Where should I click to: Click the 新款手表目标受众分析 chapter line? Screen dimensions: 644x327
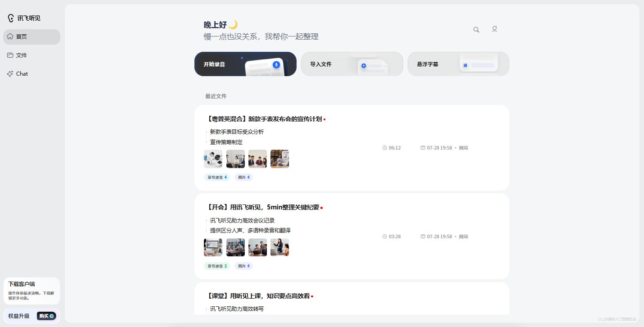237,132
